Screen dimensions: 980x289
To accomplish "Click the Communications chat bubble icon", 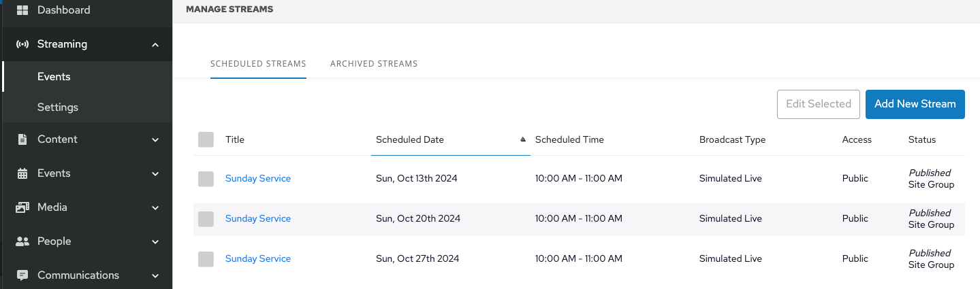I will click(x=22, y=275).
